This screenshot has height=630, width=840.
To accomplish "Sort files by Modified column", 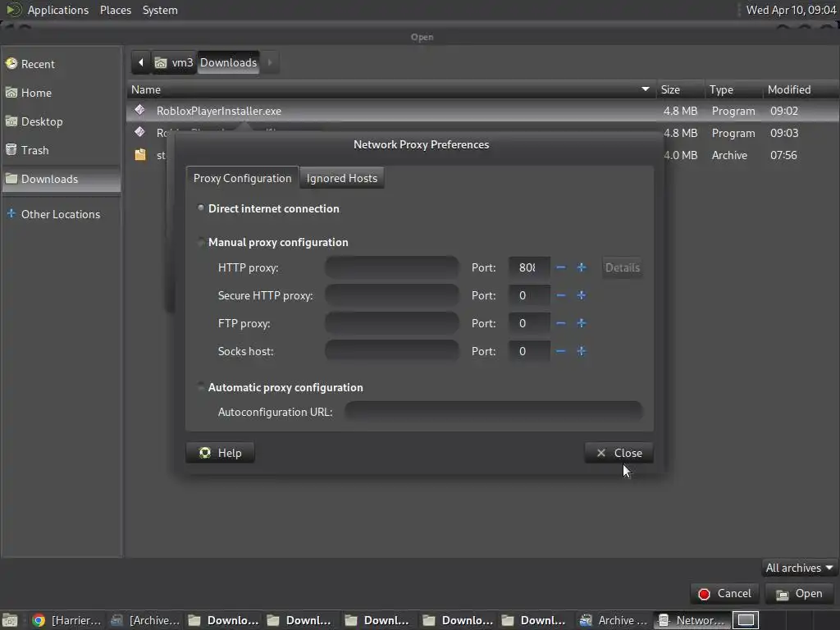I will point(801,89).
